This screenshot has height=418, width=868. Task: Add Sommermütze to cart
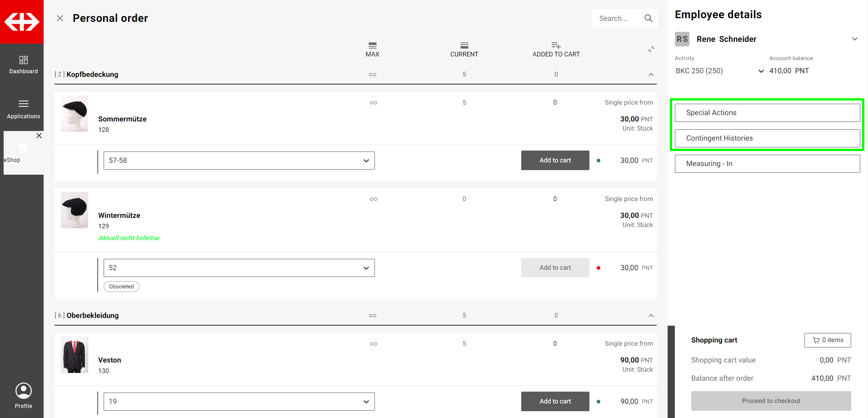coord(555,161)
